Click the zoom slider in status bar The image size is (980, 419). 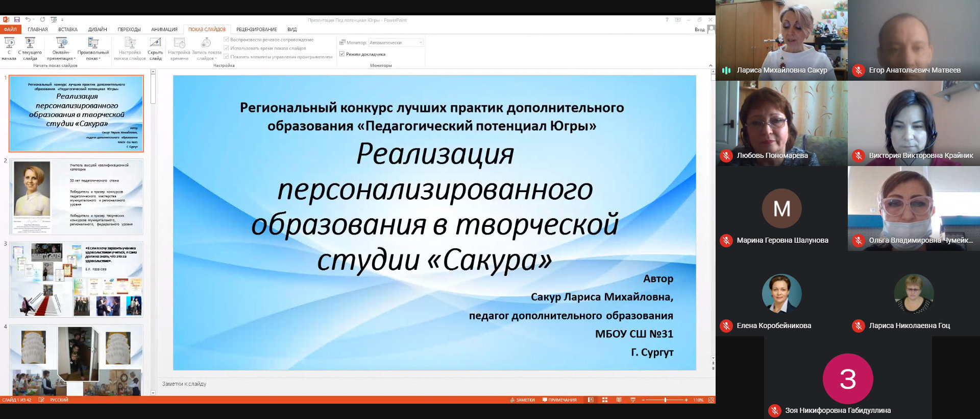coord(665,400)
